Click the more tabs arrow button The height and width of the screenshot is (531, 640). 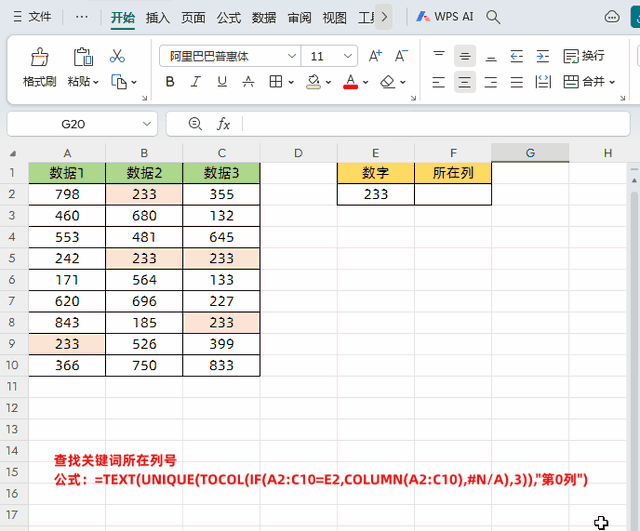(384, 17)
